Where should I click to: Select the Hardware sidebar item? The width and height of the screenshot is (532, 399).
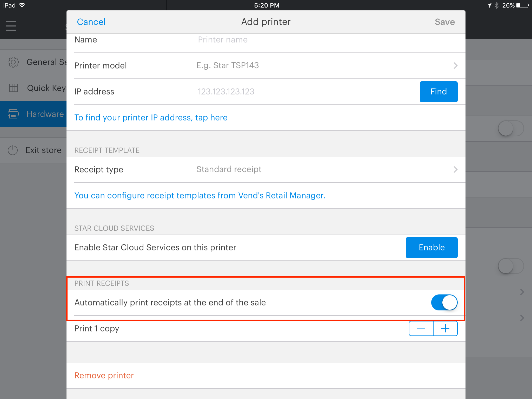point(45,114)
